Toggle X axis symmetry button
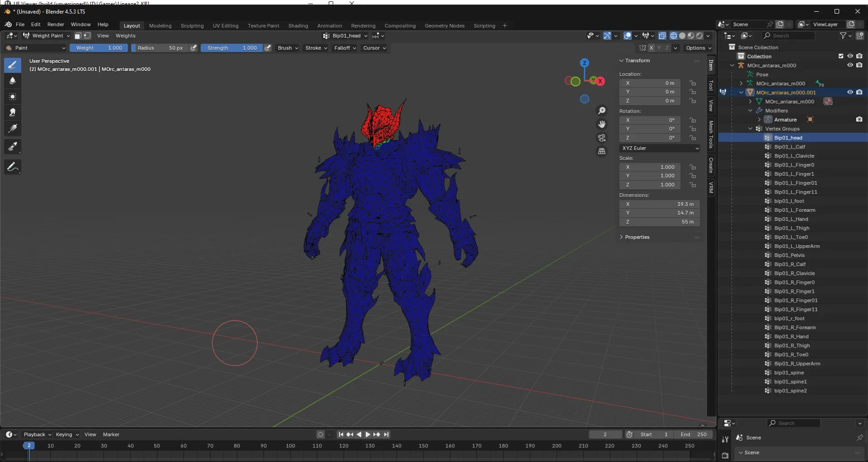The image size is (868, 462). point(651,48)
